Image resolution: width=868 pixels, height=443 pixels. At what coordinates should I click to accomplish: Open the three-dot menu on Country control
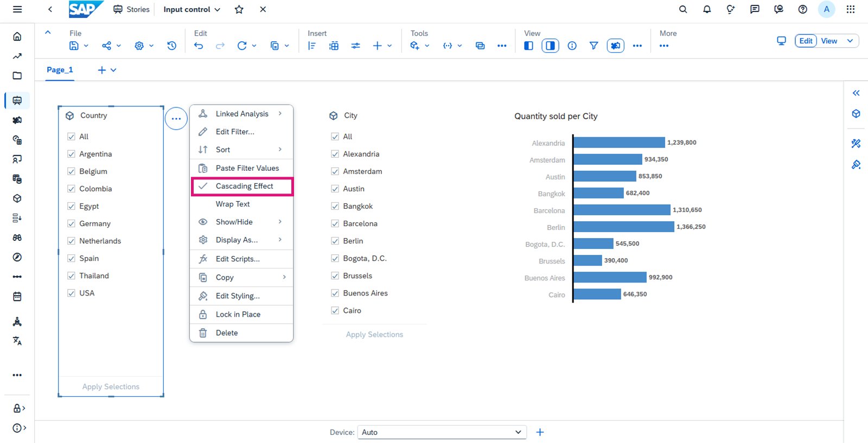pos(176,119)
